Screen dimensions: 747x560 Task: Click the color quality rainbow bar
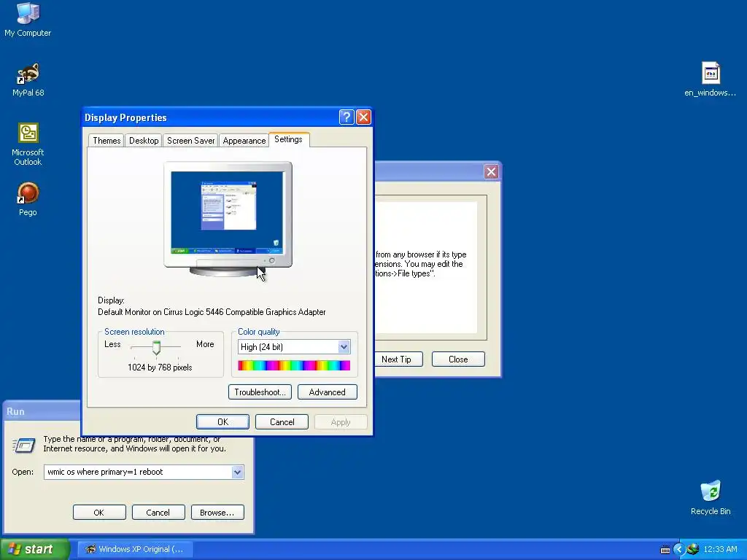coord(294,365)
